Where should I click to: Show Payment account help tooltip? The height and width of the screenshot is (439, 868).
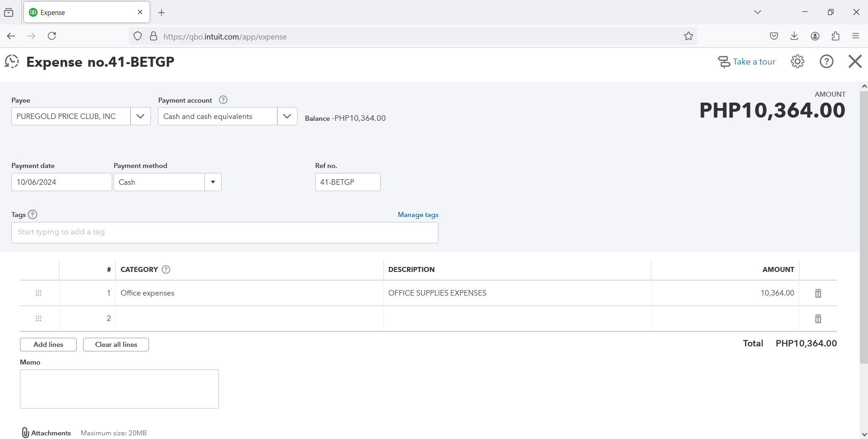coord(223,100)
